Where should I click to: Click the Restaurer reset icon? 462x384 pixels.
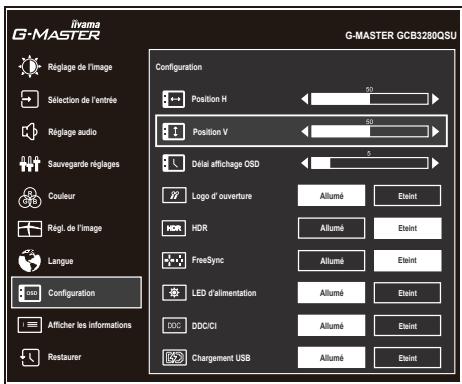coord(30,357)
